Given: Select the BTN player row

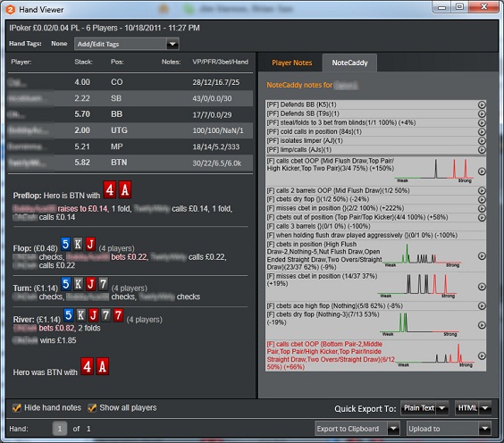Looking at the screenshot, I should point(130,163).
